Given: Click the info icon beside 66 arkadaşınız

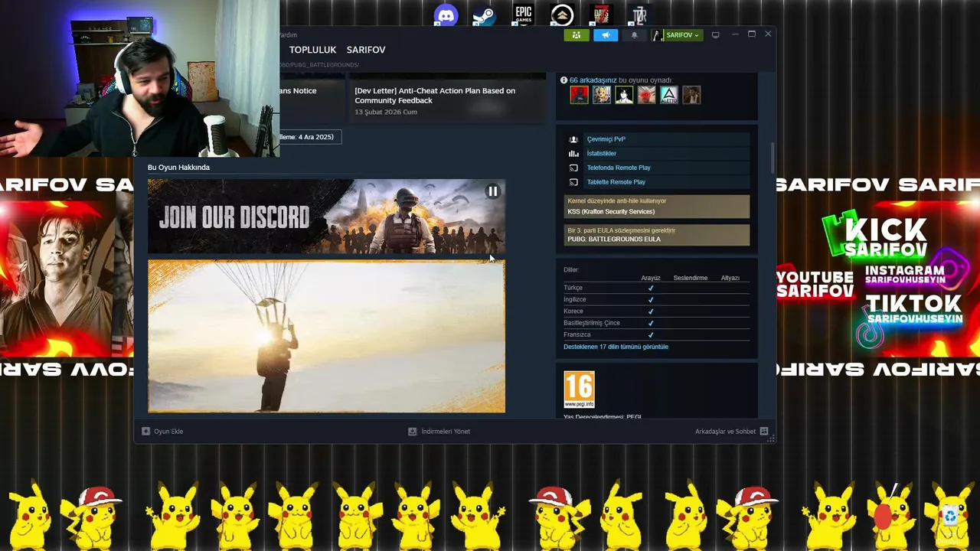Looking at the screenshot, I should pos(563,80).
